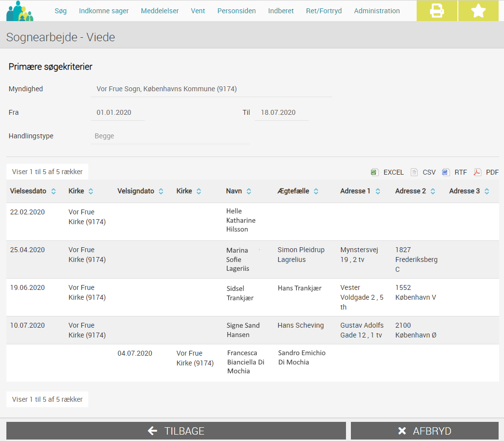Click the PDF export icon
Screen dimensions: 504x441
(477, 172)
